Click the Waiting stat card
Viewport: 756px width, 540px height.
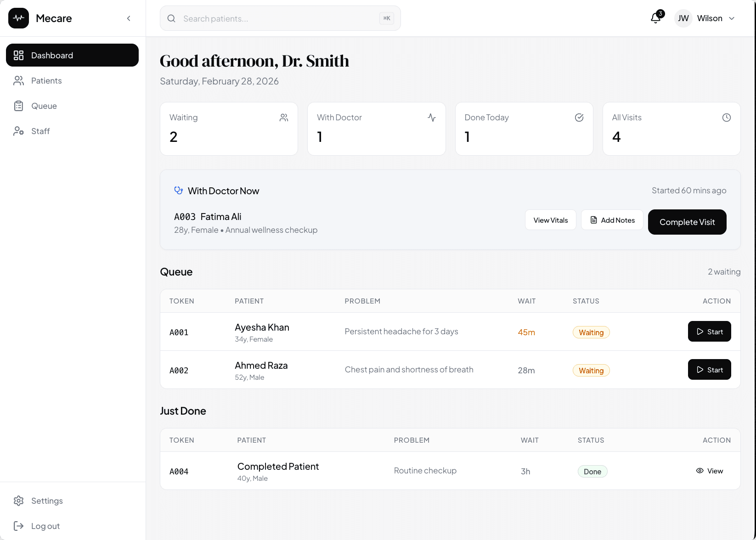click(x=229, y=129)
